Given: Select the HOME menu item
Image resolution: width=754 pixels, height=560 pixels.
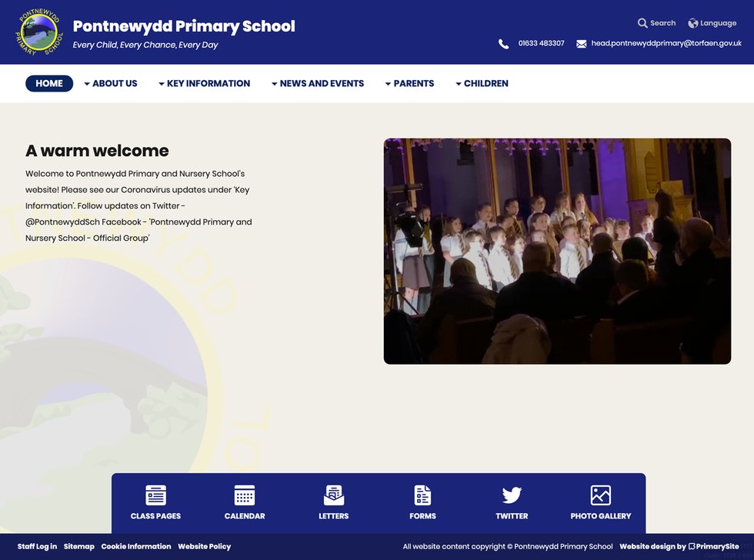Looking at the screenshot, I should (49, 83).
